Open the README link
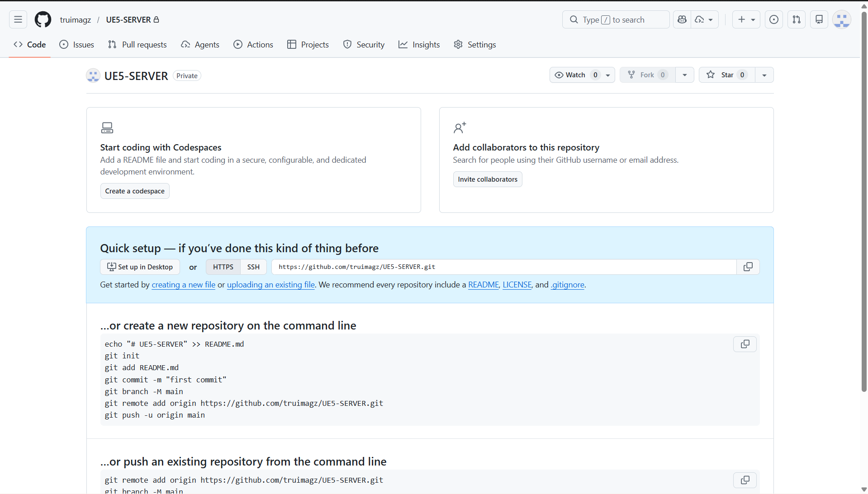868x494 pixels. (x=483, y=284)
